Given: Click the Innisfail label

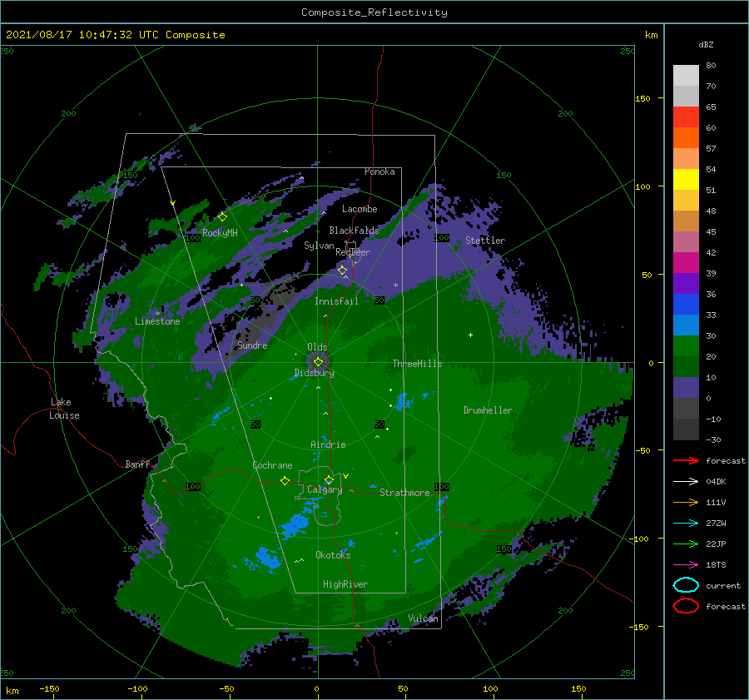Looking at the screenshot, I should coord(336,301).
